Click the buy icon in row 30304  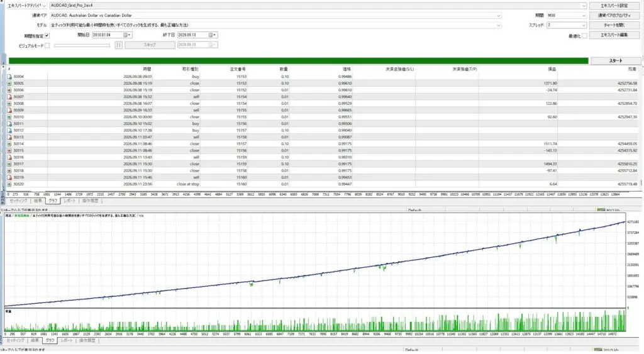coord(9,77)
